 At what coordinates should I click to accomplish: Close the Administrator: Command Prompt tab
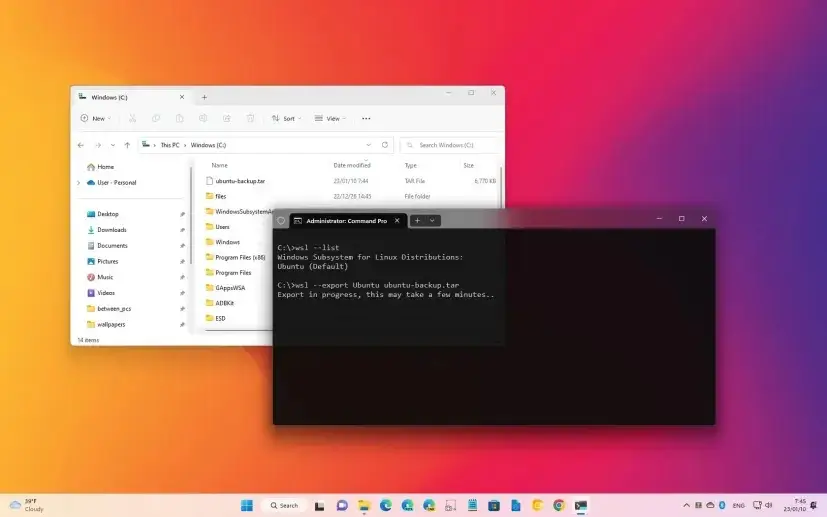pyautogui.click(x=397, y=221)
